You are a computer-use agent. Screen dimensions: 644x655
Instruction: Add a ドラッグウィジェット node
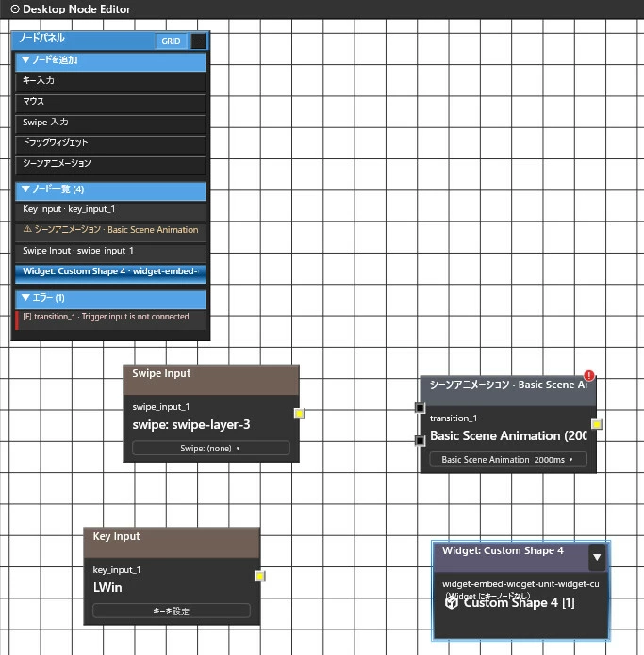click(110, 144)
